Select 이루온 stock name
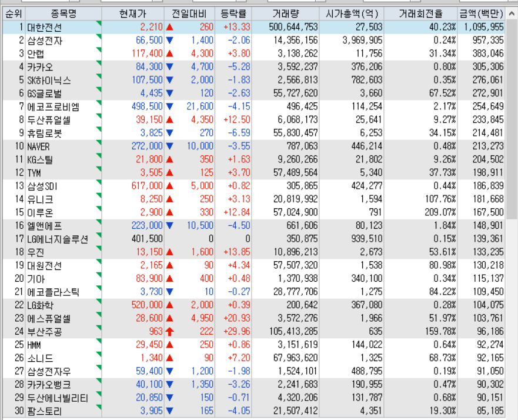The image size is (518, 420). pyautogui.click(x=40, y=212)
